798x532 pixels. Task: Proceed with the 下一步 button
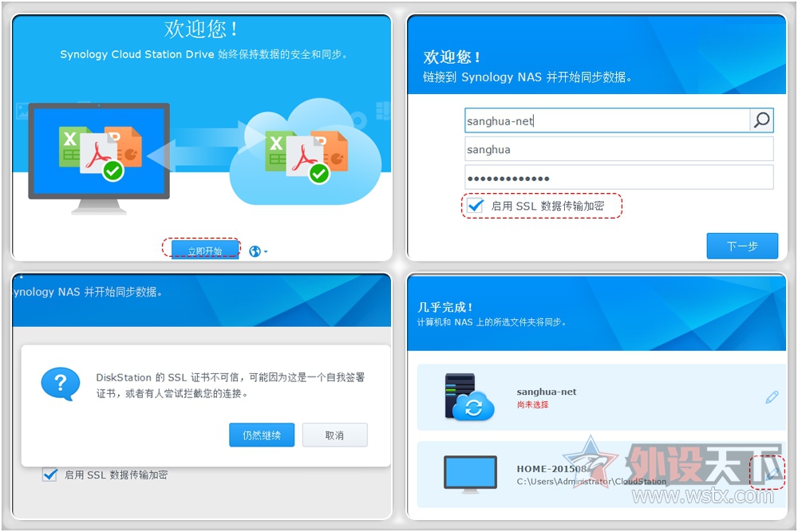point(742,246)
